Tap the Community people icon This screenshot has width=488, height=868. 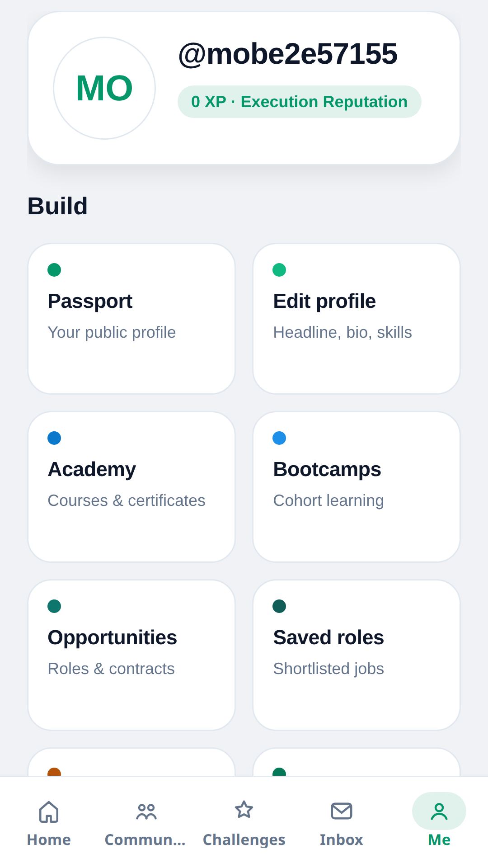(146, 811)
